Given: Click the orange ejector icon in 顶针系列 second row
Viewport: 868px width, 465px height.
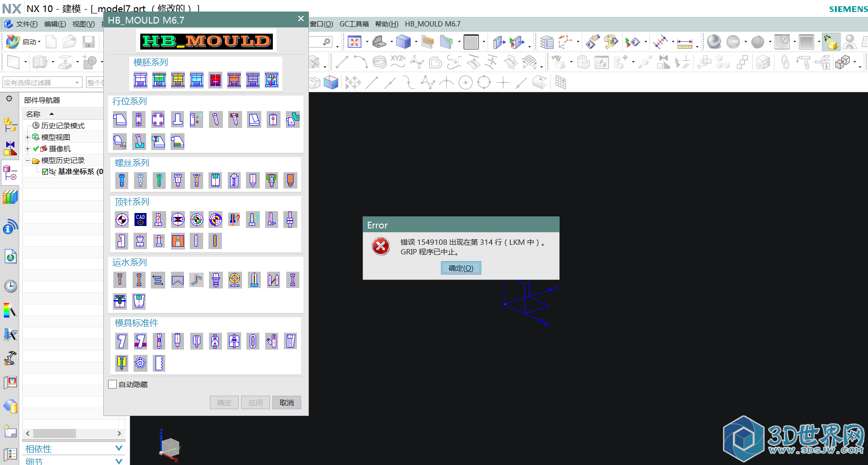Looking at the screenshot, I should [178, 240].
